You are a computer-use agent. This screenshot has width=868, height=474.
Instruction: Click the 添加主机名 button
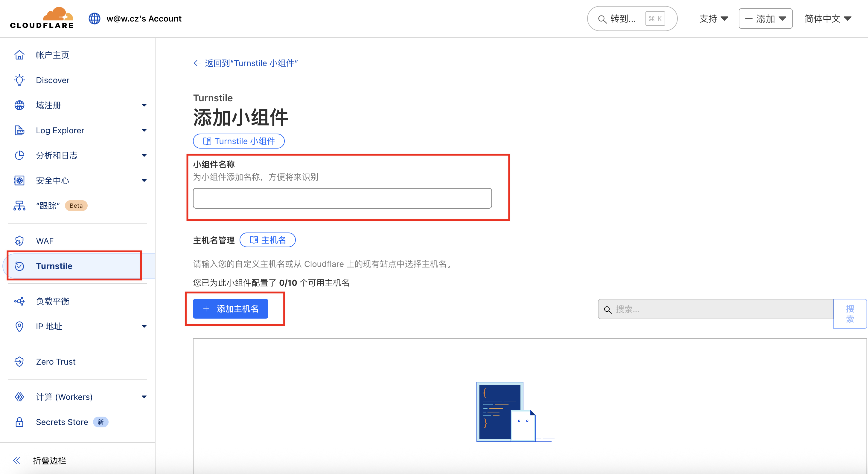pyautogui.click(x=231, y=309)
